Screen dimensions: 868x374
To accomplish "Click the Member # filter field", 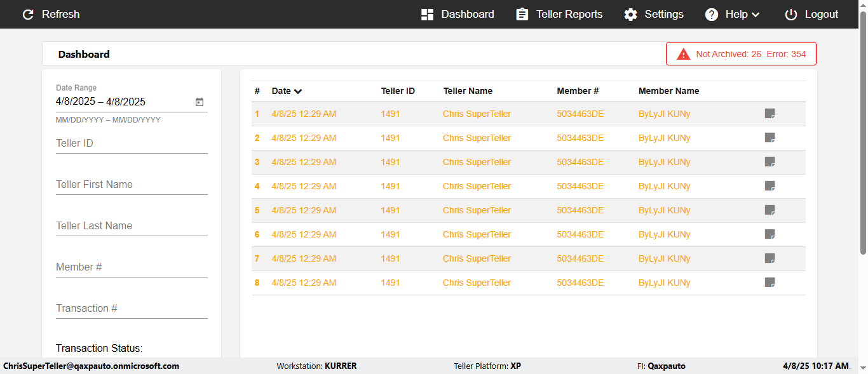I will pyautogui.click(x=132, y=267).
